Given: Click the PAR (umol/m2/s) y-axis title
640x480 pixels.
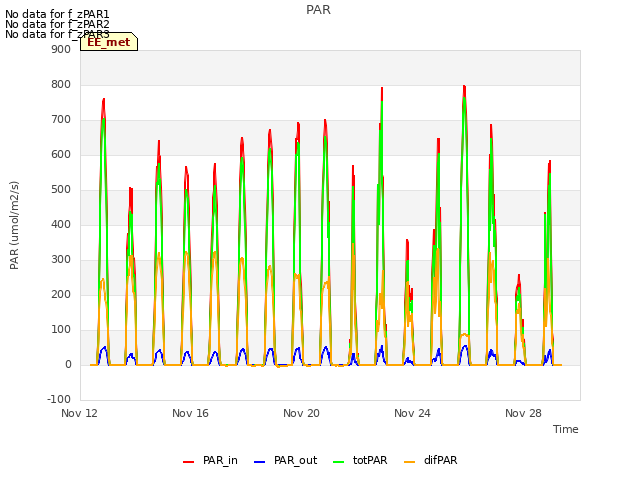Looking at the screenshot, I should coord(14,225).
